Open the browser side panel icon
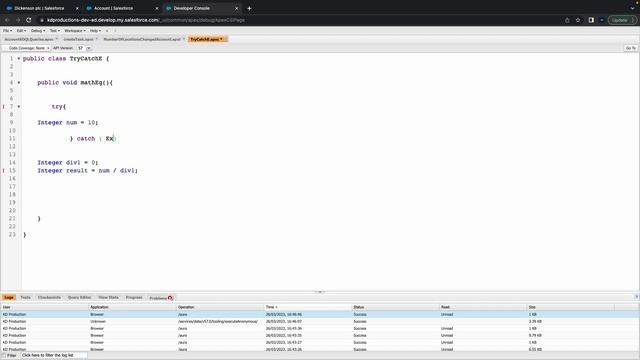 591,20
